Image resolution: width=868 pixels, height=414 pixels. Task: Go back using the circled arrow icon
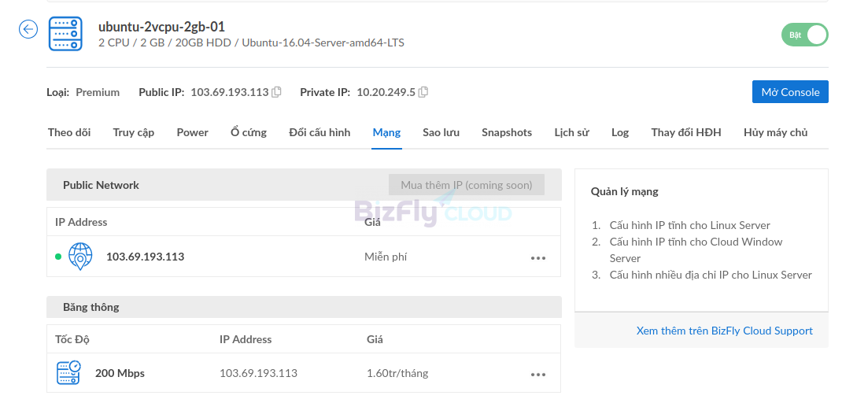pyautogui.click(x=28, y=29)
